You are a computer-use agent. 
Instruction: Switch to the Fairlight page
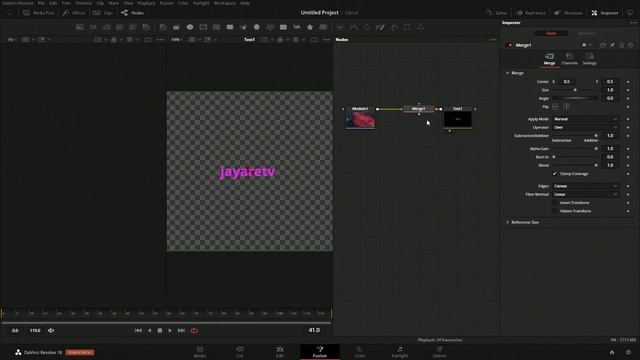400,352
